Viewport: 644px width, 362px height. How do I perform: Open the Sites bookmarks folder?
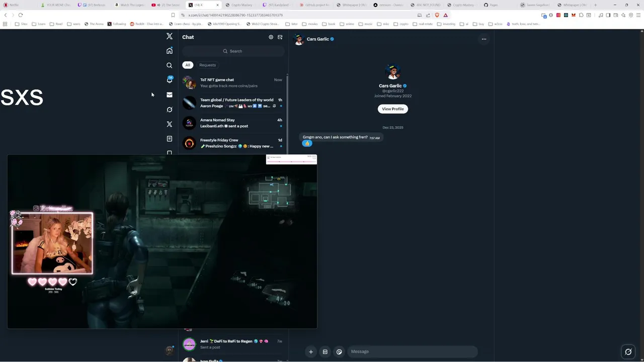point(21,24)
